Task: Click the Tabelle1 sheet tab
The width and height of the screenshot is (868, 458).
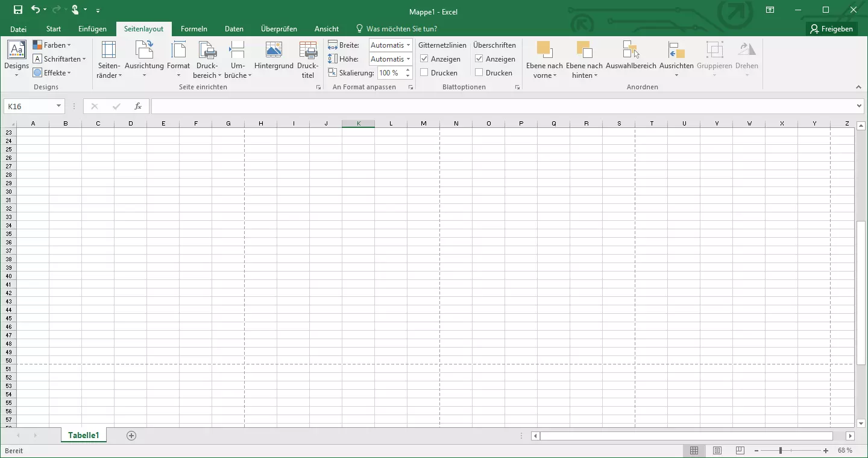Action: coord(84,435)
